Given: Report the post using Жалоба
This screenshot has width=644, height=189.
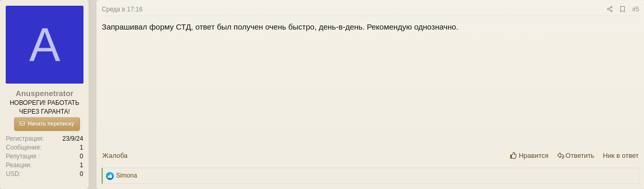Looking at the screenshot, I should (115, 155).
